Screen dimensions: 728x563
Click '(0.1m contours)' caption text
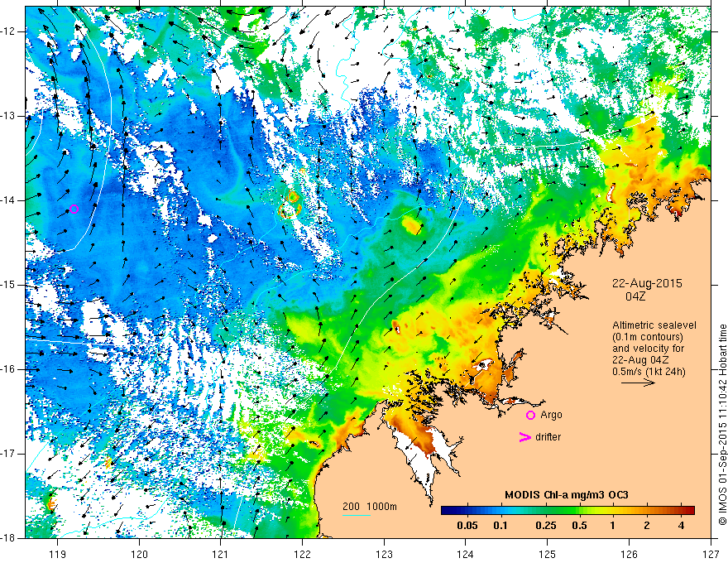click(x=648, y=337)
